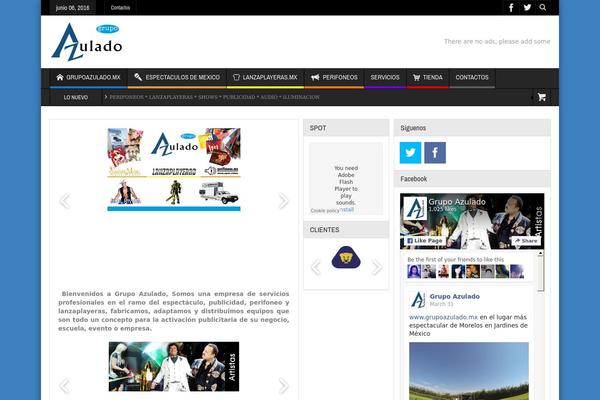Go to previous slide in main banner

[x=65, y=201]
